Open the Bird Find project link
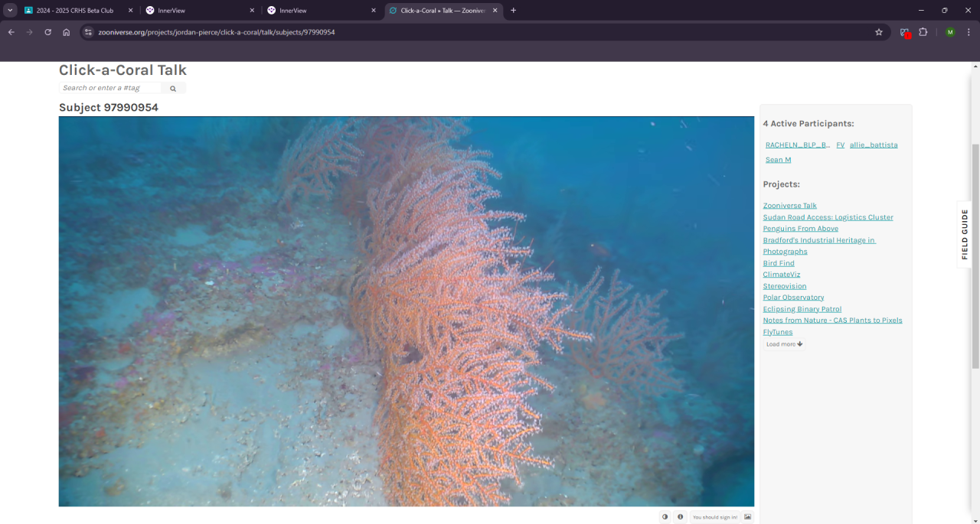 779,263
